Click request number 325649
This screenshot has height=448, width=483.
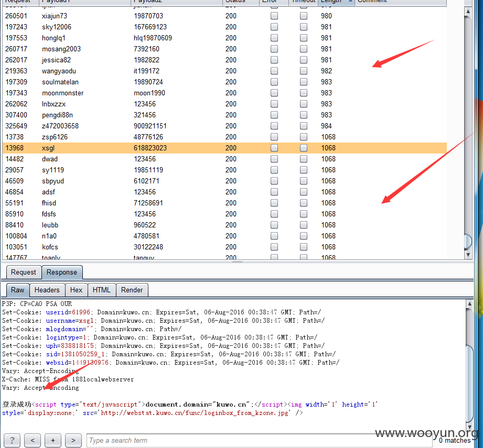point(16,126)
